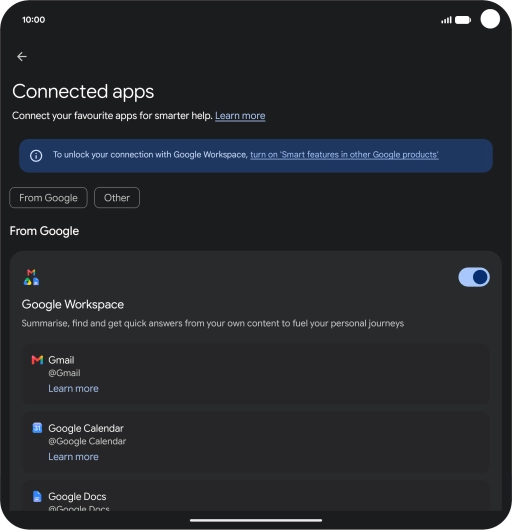Open Learn more under Google Calendar
The width and height of the screenshot is (512, 530).
(x=73, y=457)
